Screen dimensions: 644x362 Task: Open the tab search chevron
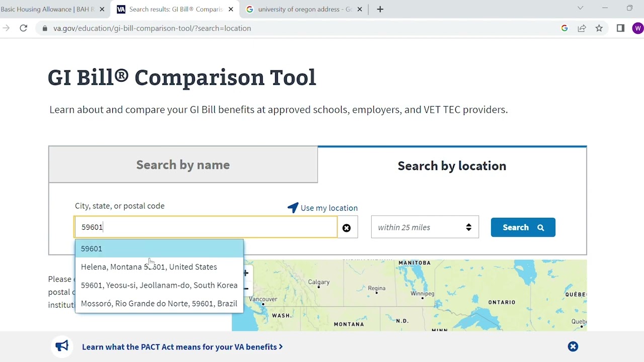point(580,8)
